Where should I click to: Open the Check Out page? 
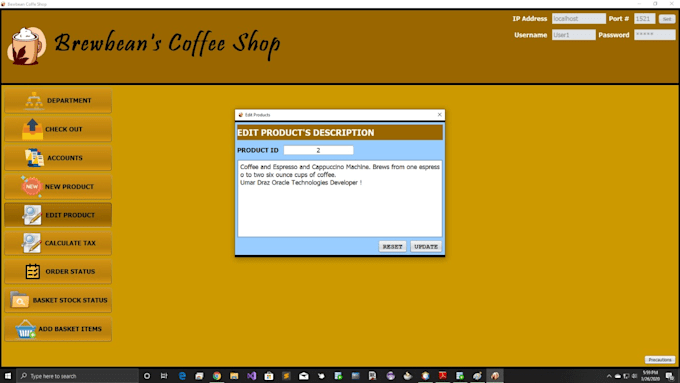58,129
